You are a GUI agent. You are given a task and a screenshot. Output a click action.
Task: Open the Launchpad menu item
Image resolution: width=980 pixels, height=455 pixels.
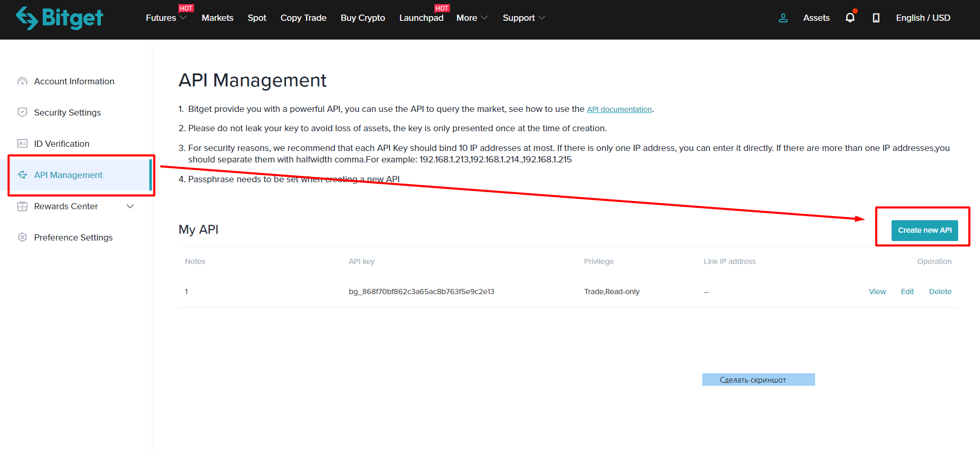pos(421,18)
